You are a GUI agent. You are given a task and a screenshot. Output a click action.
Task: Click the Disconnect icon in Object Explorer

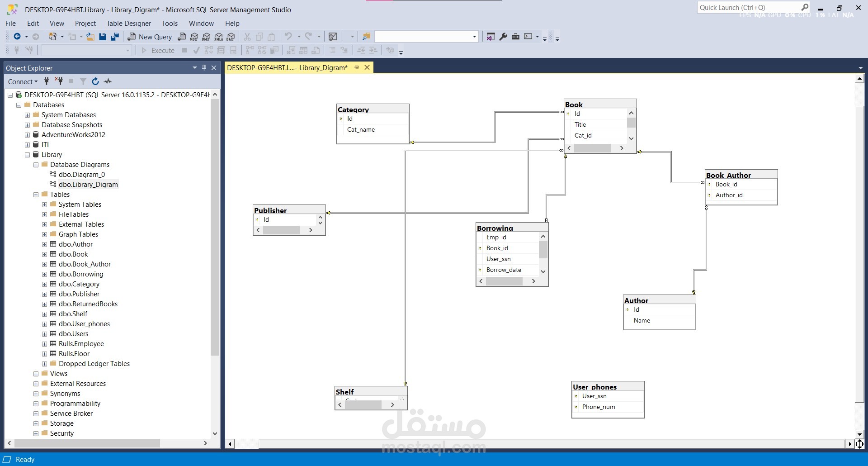point(59,81)
